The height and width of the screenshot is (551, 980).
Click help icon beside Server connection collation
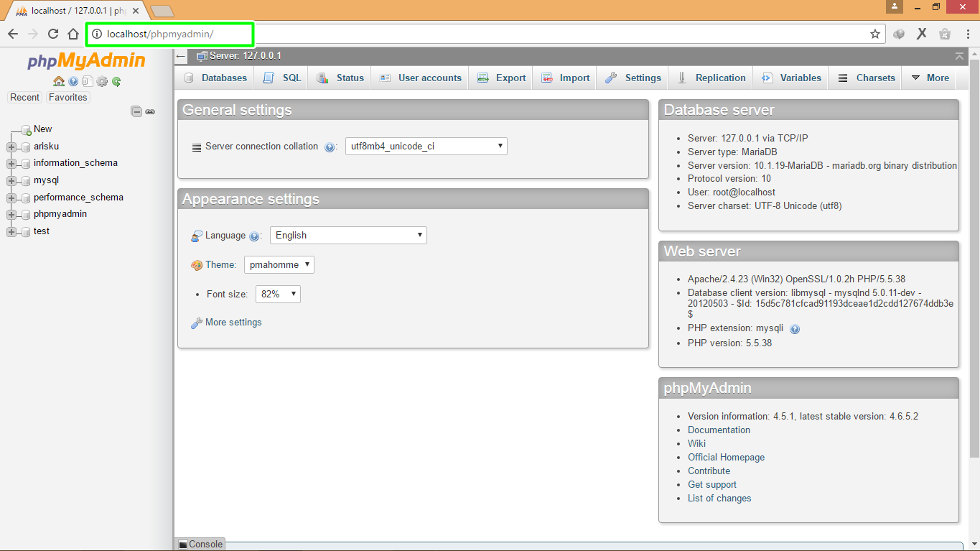(x=330, y=147)
